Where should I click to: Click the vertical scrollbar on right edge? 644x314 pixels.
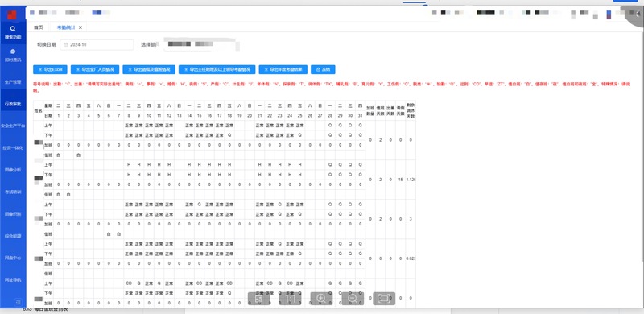pyautogui.click(x=642, y=144)
